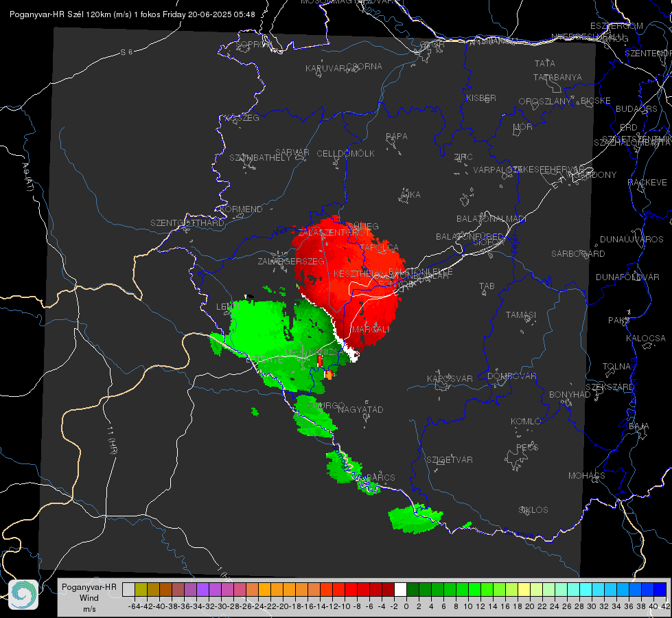The width and height of the screenshot is (672, 618).
Task: Click the KOMLÓ city label
Action: 526,421
